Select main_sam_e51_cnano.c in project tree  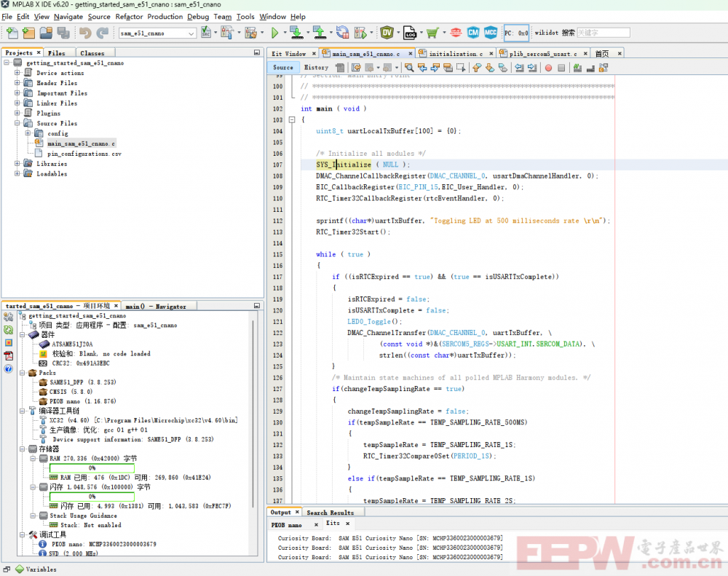82,143
